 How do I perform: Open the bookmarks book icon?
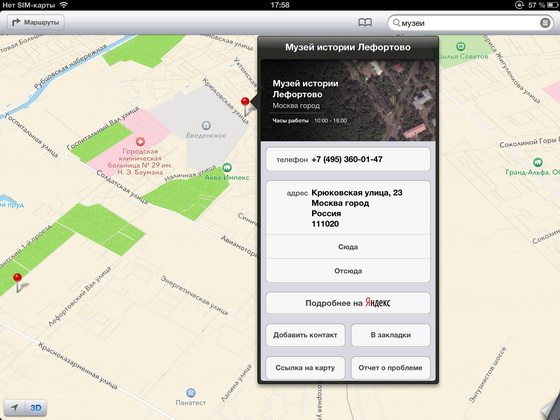pos(365,22)
